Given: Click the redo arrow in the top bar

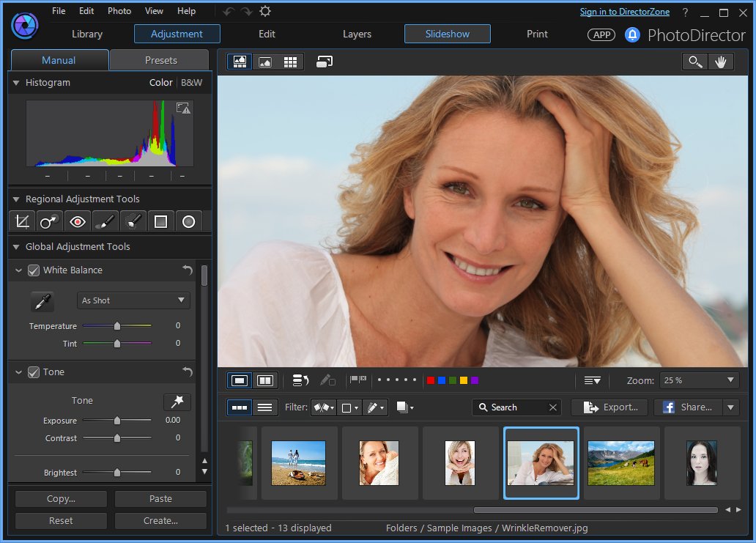Looking at the screenshot, I should (x=246, y=11).
